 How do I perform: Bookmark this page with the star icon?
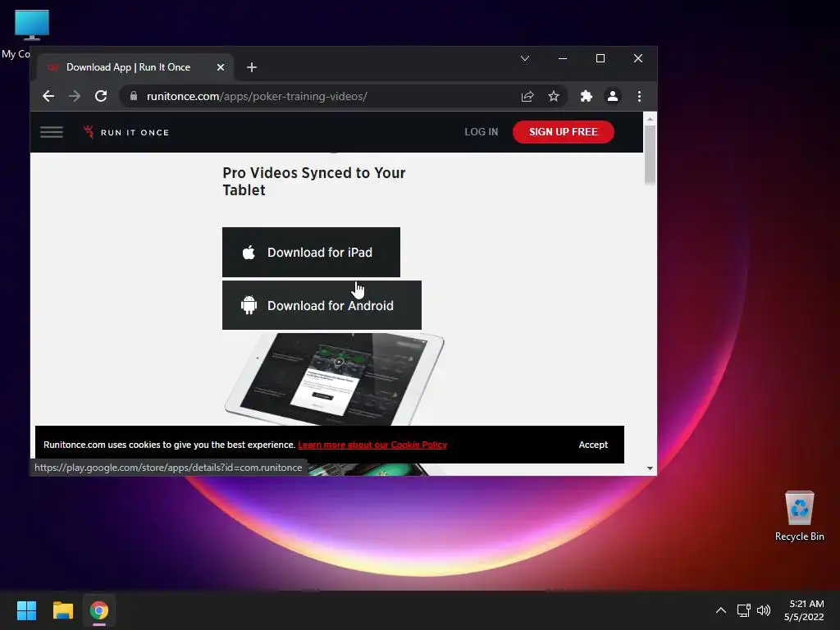coord(554,97)
